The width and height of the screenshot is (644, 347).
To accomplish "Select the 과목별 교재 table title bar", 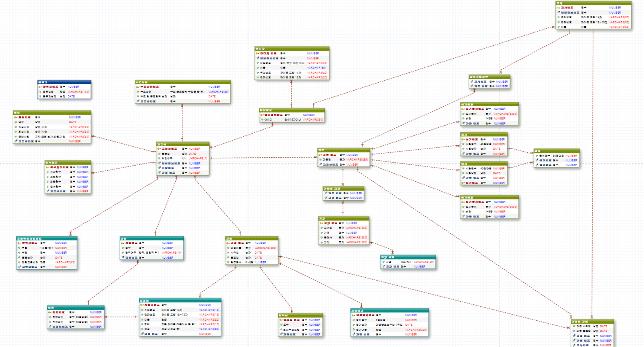I will click(x=343, y=189).
